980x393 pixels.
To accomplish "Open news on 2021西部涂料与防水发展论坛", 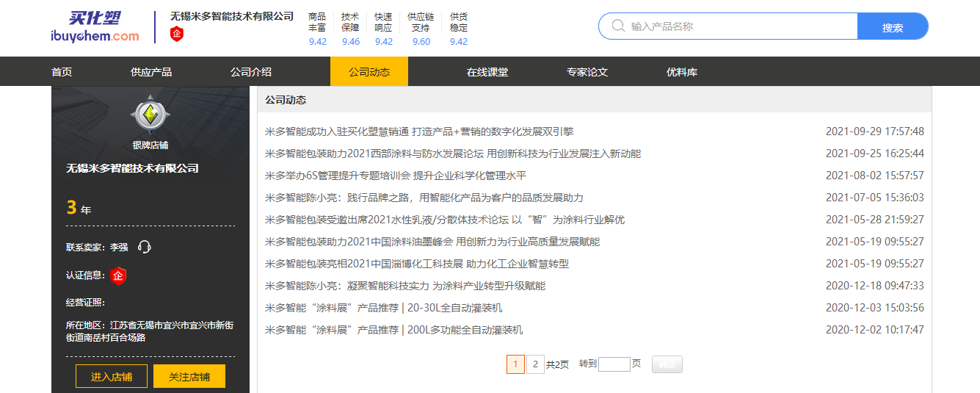I will pos(453,154).
